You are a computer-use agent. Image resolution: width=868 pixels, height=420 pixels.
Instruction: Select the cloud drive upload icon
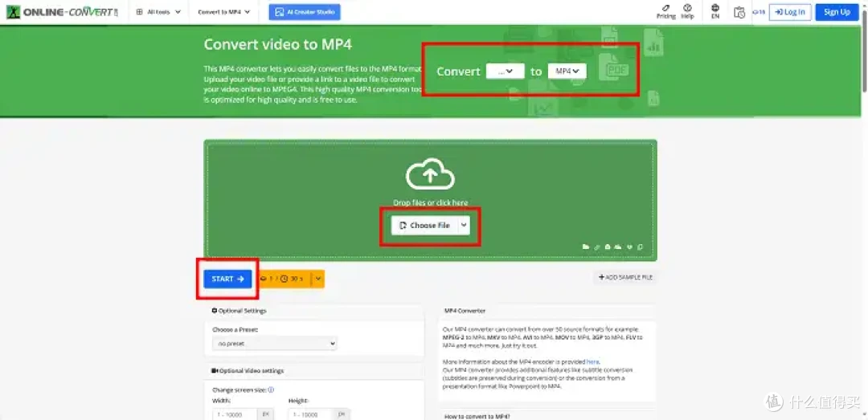[618, 247]
